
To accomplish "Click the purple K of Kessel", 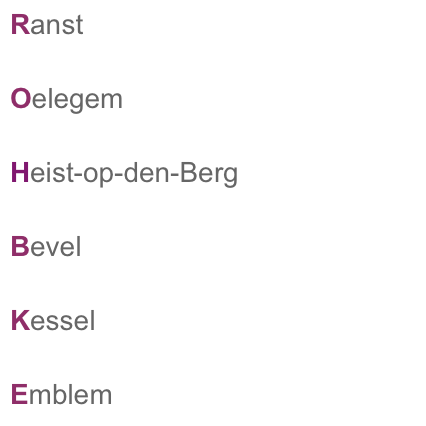I will (x=21, y=320).
